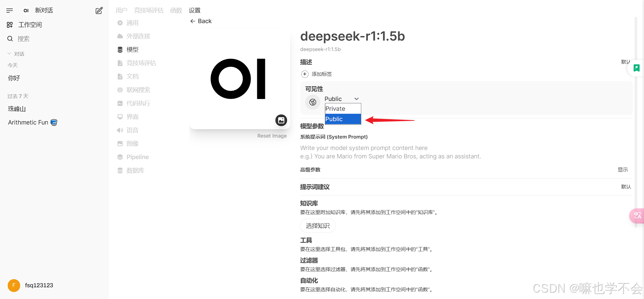Click 添加标签 to add tag
Screen dimensions: 644x299
[322, 74]
